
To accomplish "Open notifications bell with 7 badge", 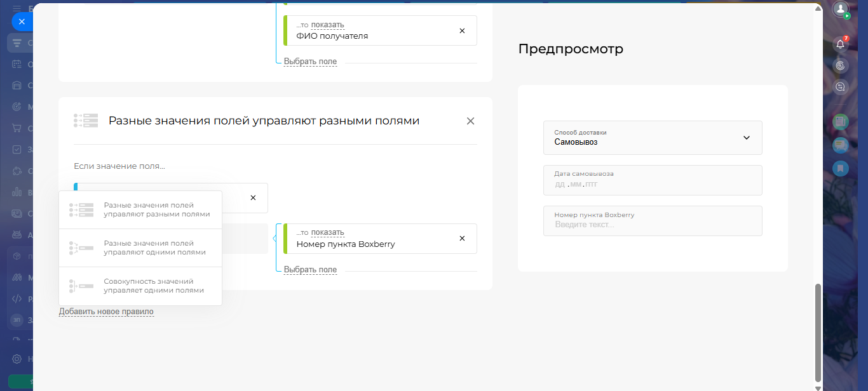I will pyautogui.click(x=840, y=44).
